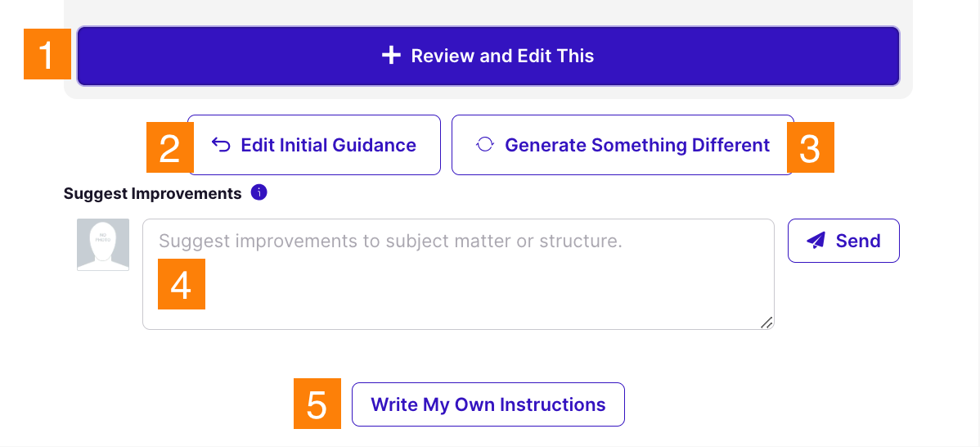Open Write My Own Instructions

488,404
